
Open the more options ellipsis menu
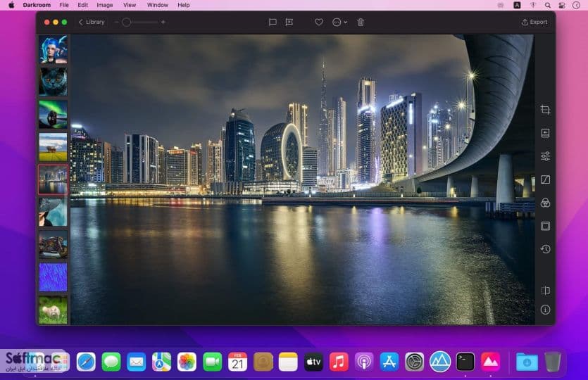[x=339, y=22]
